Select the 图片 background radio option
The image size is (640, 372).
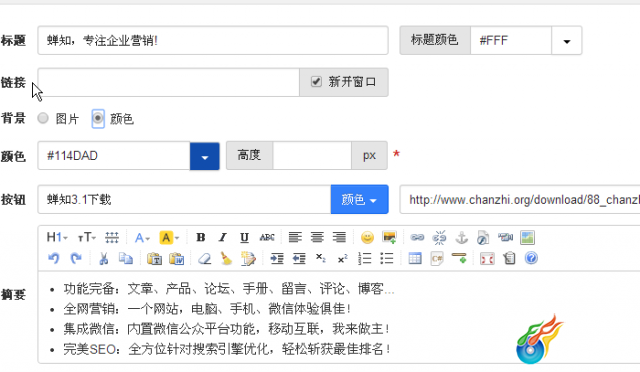(x=43, y=118)
